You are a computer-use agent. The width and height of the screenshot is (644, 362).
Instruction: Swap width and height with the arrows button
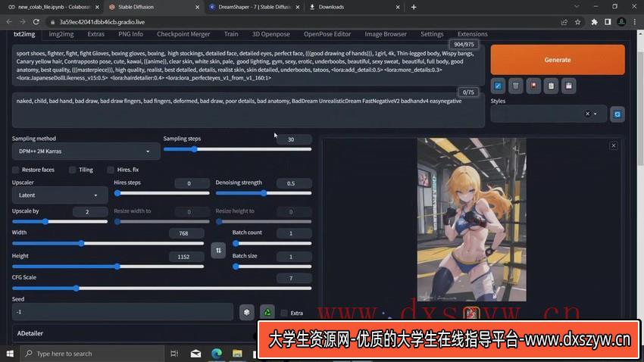pyautogui.click(x=218, y=250)
